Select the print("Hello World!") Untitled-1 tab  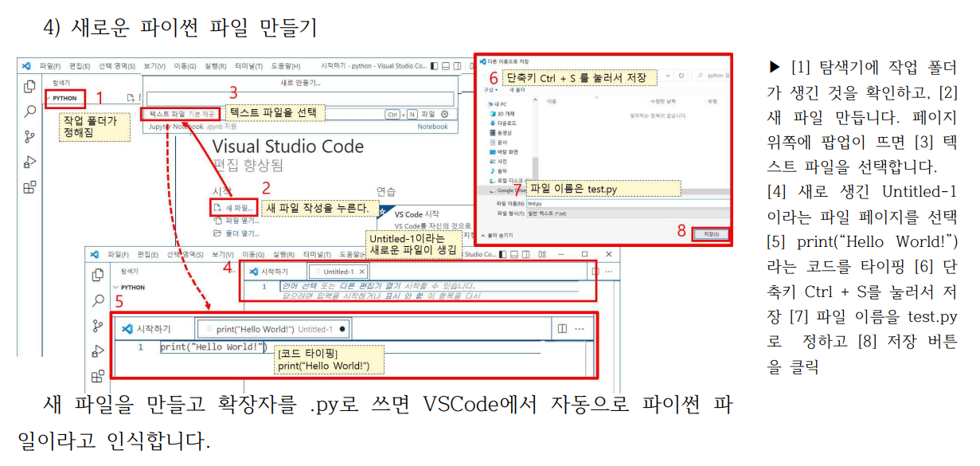(x=274, y=328)
